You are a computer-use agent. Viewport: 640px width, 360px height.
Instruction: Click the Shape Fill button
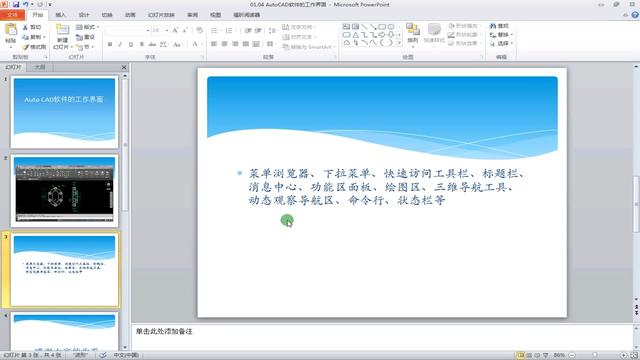coord(464,26)
